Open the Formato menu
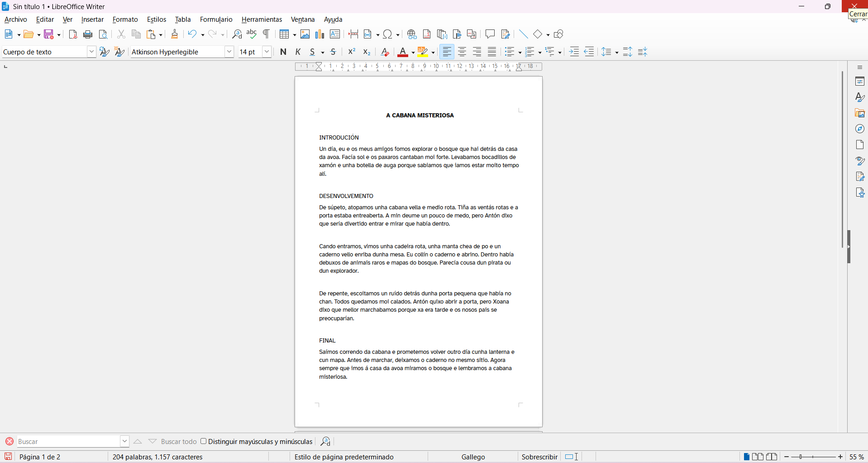The width and height of the screenshot is (868, 463). tap(125, 19)
